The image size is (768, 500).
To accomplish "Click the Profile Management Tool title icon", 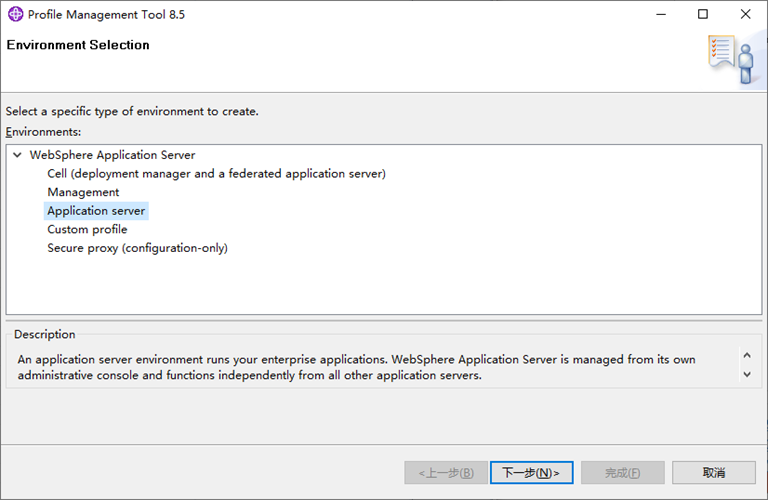I will 15,14.
